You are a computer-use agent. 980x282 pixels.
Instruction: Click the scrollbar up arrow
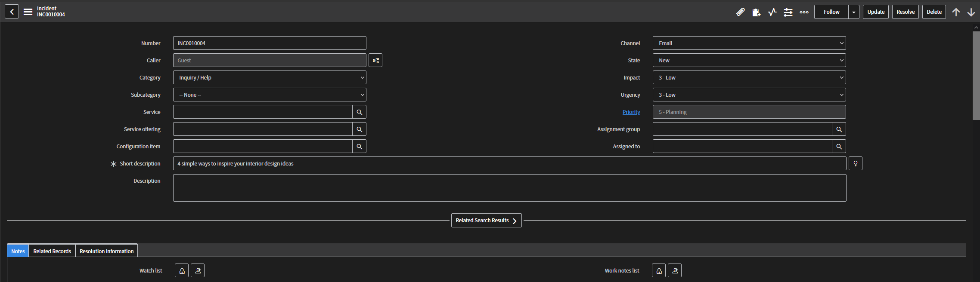(976, 27)
